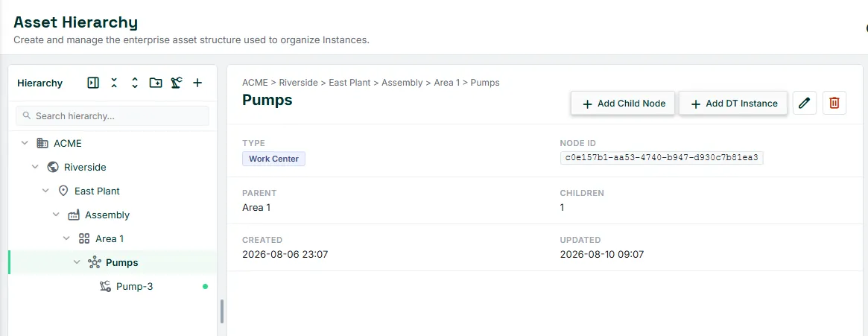Click the add folder icon in Hierarchy toolbar
Viewport: 868px width, 336px height.
pos(156,83)
